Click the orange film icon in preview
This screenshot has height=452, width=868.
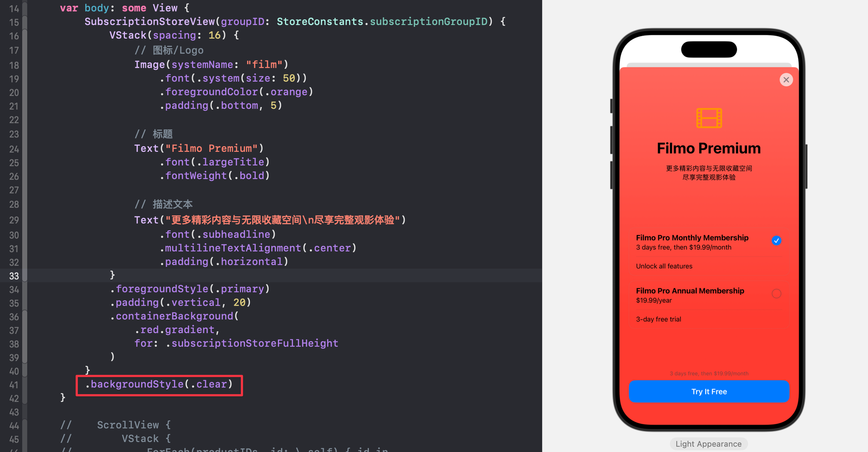(x=709, y=118)
